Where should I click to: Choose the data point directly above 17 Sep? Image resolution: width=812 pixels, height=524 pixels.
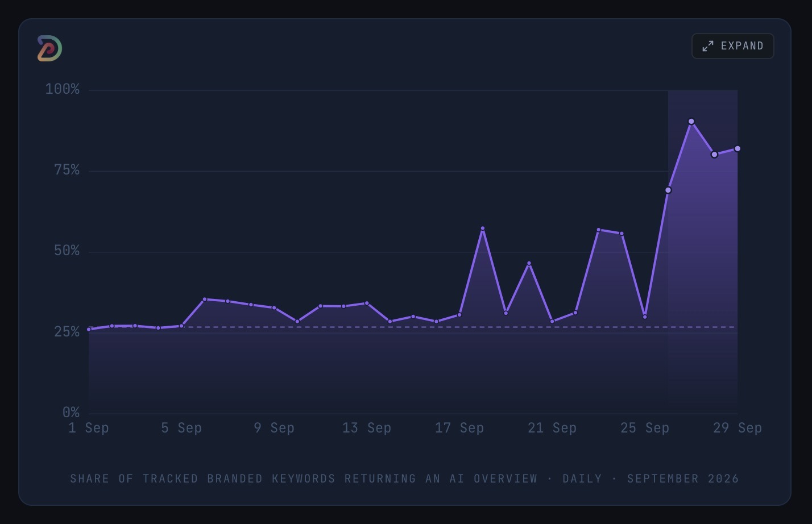coord(459,315)
